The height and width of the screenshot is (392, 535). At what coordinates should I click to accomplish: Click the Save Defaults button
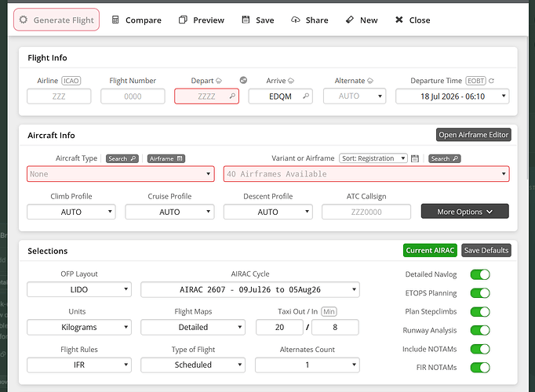click(x=486, y=250)
